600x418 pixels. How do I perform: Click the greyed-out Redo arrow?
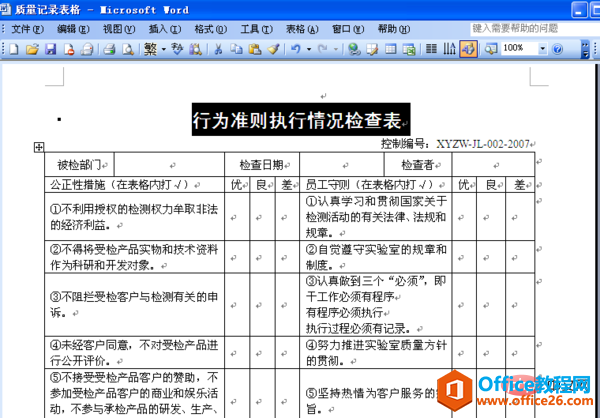(x=323, y=49)
